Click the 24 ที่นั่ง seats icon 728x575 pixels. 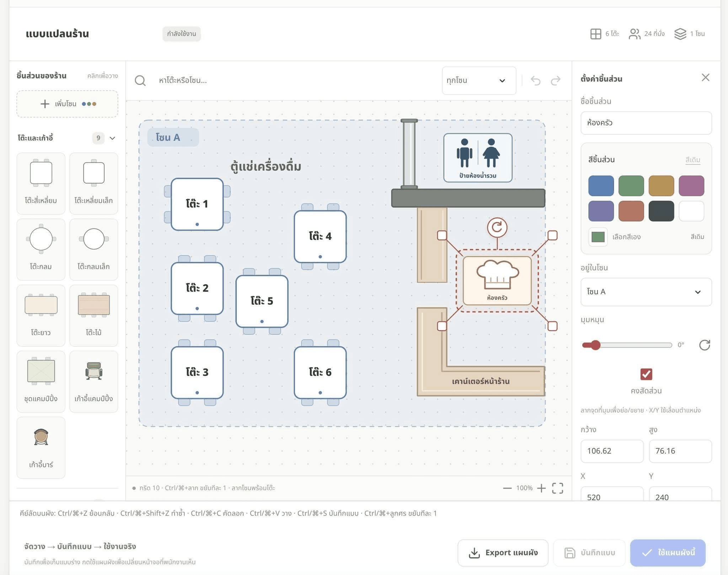click(635, 34)
